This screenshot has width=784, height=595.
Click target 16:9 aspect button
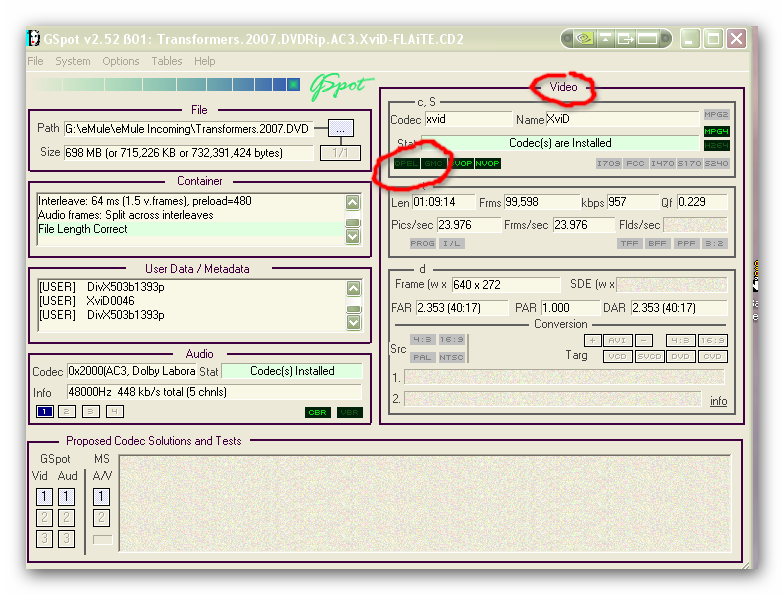coord(712,340)
